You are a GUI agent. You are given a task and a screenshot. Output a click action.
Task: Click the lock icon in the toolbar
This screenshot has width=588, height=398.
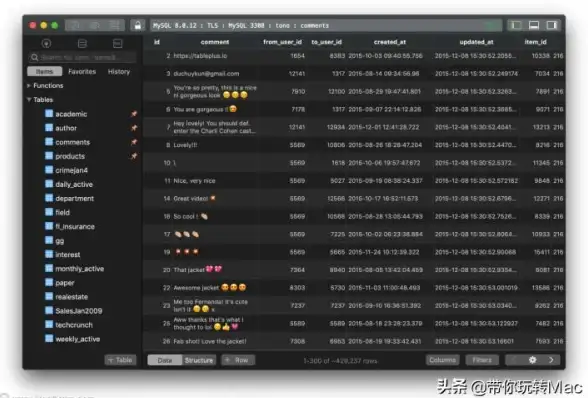coord(138,25)
